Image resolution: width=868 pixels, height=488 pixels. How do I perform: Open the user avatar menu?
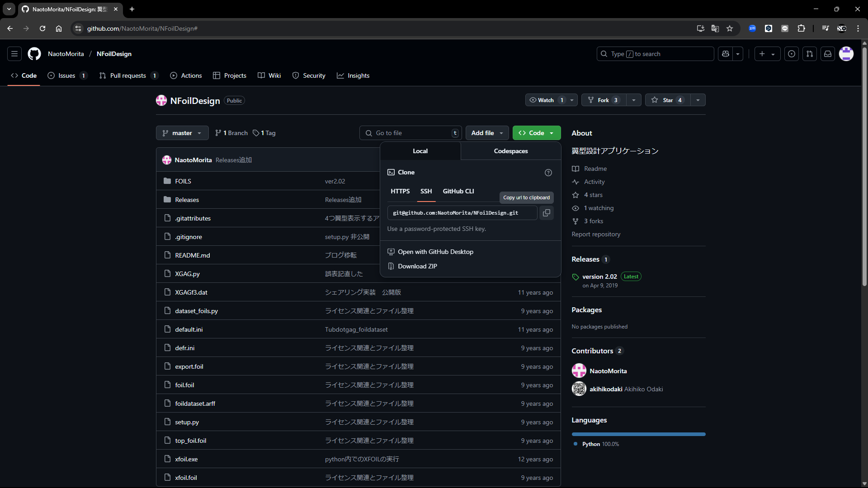[x=846, y=54]
